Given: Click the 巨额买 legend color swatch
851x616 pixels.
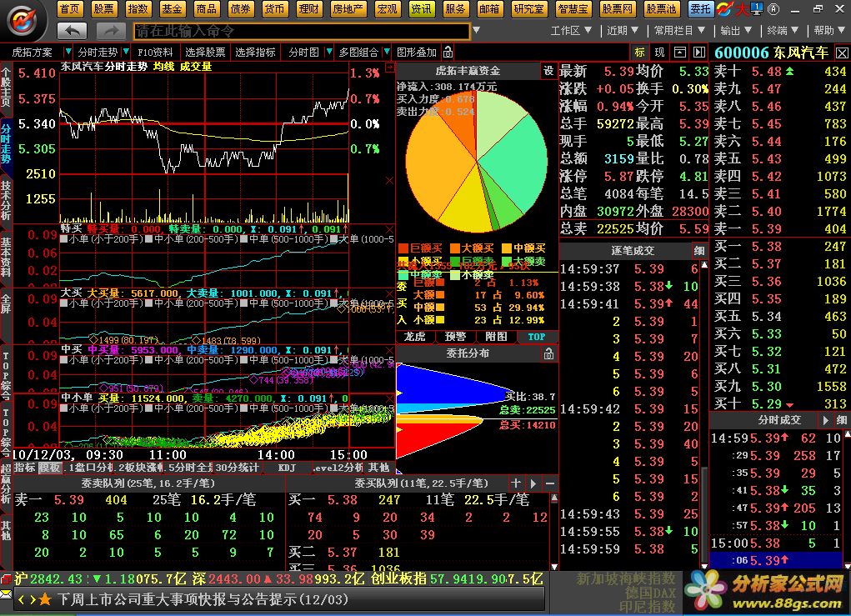Looking at the screenshot, I should (x=403, y=248).
